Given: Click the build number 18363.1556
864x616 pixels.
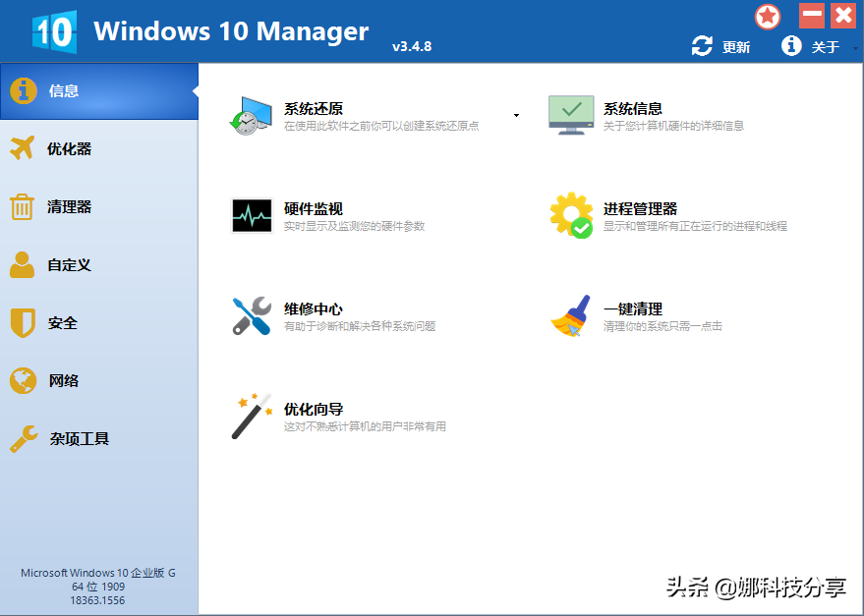Looking at the screenshot, I should coord(97,600).
